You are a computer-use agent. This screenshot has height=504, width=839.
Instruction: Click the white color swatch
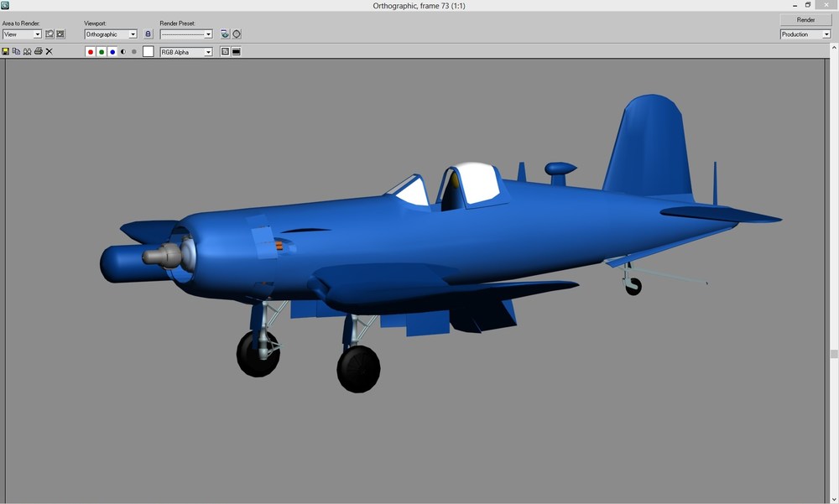(x=149, y=51)
